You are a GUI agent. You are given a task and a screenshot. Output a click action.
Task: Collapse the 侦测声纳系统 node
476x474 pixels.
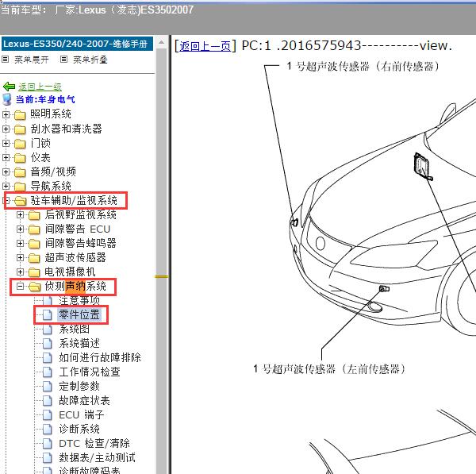[20, 286]
